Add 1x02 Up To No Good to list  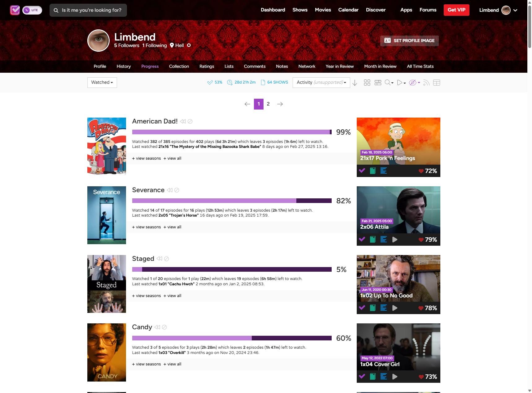click(384, 308)
